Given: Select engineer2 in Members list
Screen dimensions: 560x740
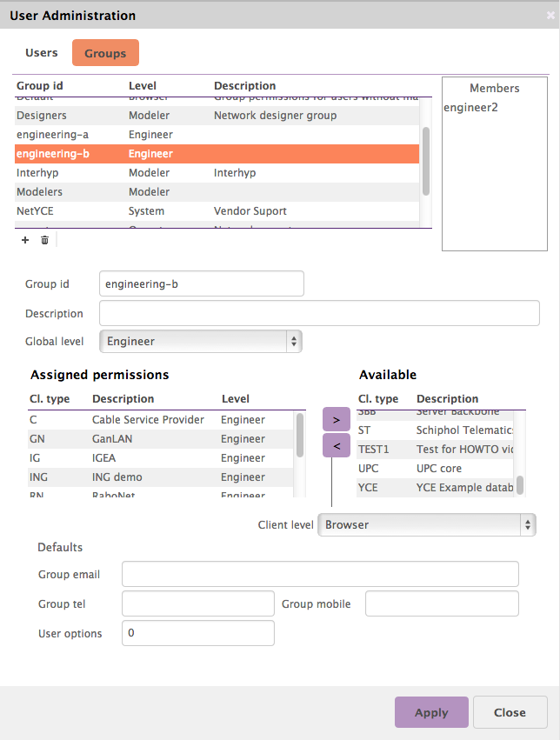Looking at the screenshot, I should pyautogui.click(x=470, y=108).
